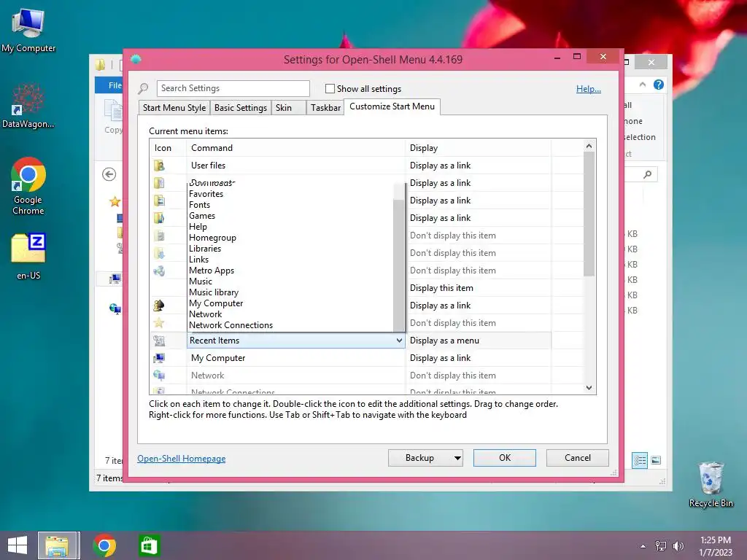Open Google Chrome desktop shortcut
The height and width of the screenshot is (560, 747).
pyautogui.click(x=28, y=186)
